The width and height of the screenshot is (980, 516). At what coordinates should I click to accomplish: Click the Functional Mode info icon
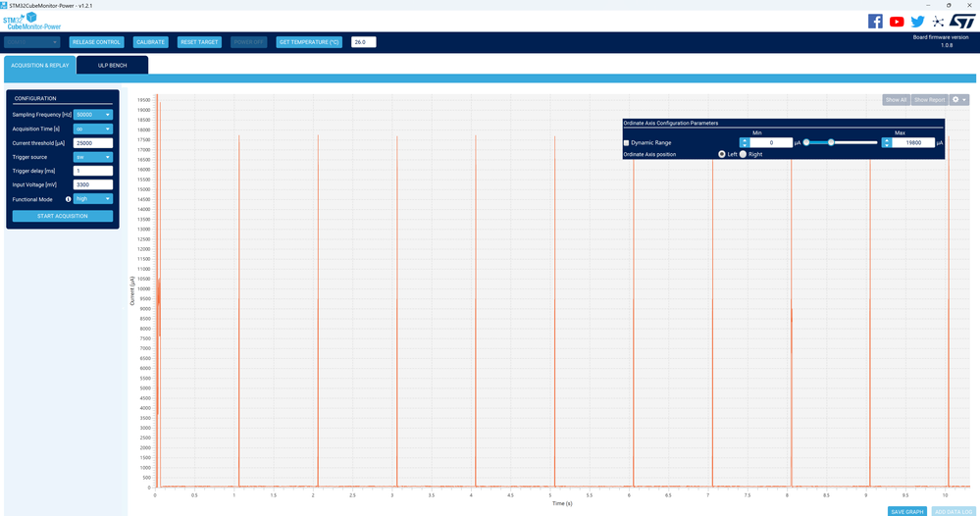pyautogui.click(x=68, y=199)
